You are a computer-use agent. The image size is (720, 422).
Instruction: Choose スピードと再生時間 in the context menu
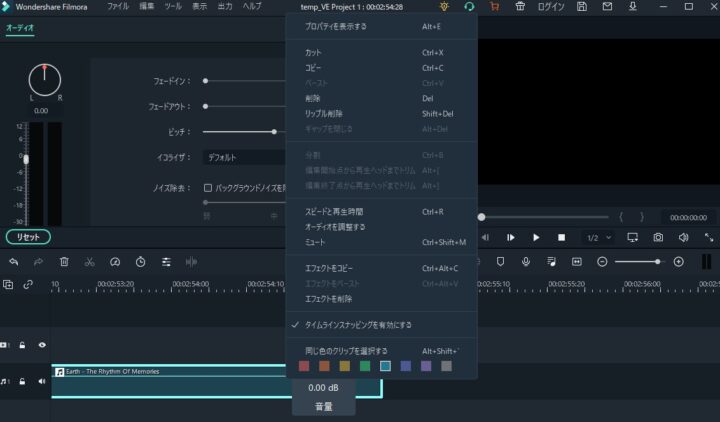click(x=332, y=212)
